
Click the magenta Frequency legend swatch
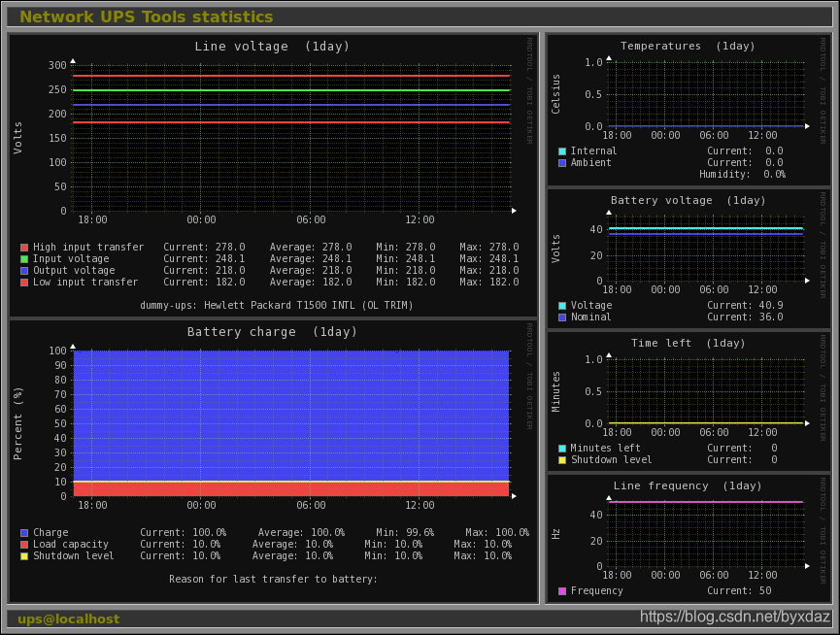coord(562,591)
